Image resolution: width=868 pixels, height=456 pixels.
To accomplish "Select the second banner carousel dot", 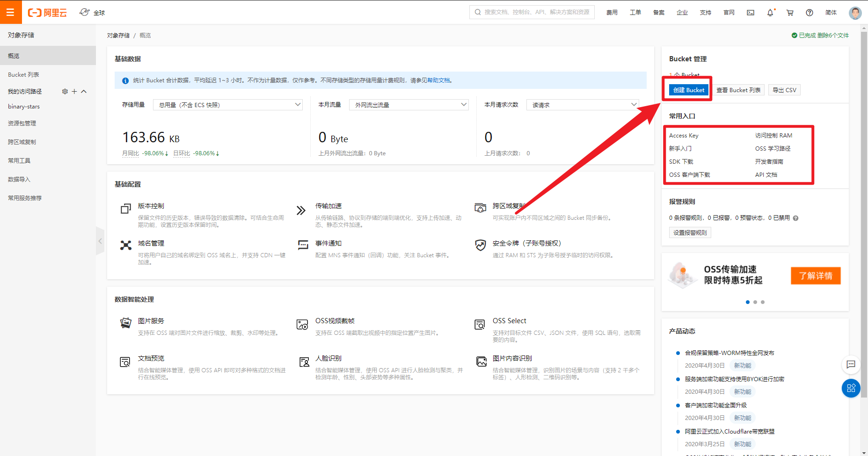I will pyautogui.click(x=755, y=302).
